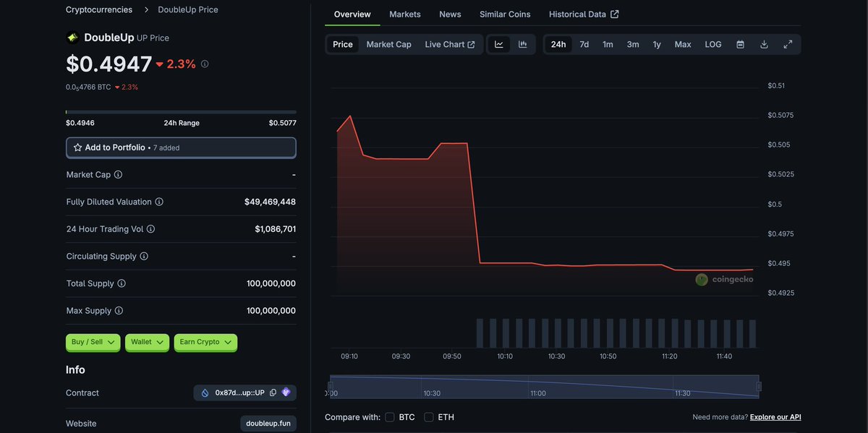This screenshot has height=433, width=868.
Task: Switch to the Markets tab
Action: tap(405, 14)
